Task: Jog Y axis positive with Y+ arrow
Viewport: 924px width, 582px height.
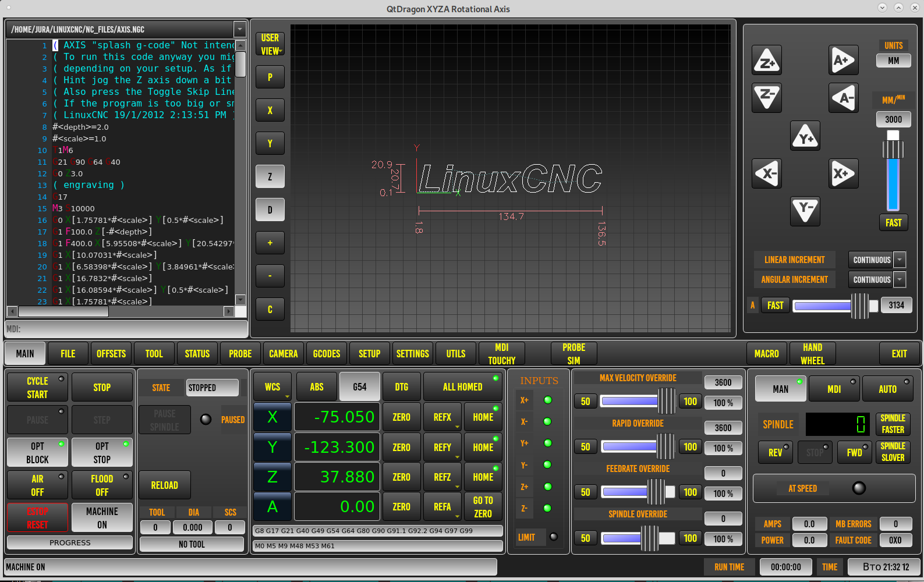Action: click(805, 136)
